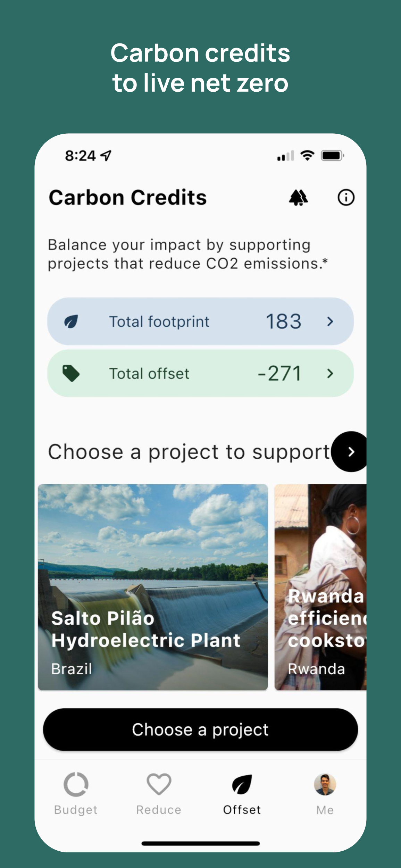
Task: Tap the tag icon beside Total offset
Action: [x=71, y=374]
